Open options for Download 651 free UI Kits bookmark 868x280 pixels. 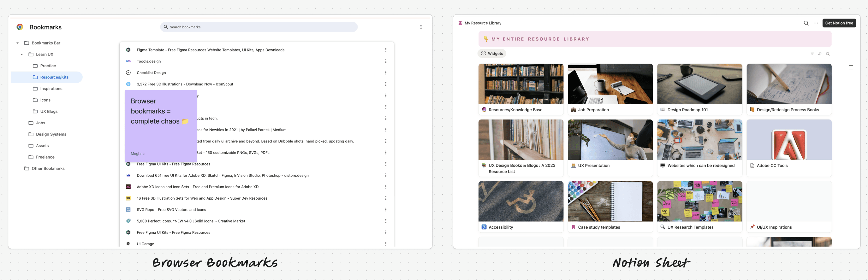pyautogui.click(x=386, y=175)
